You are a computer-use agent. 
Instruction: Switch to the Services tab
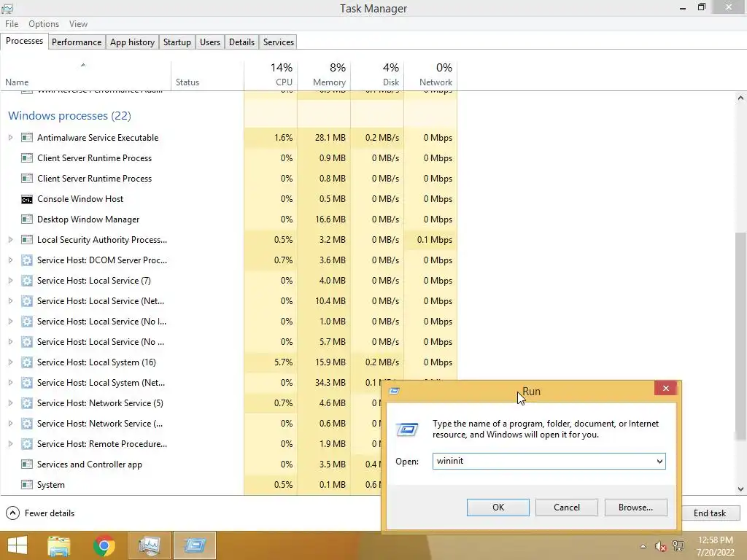point(278,42)
